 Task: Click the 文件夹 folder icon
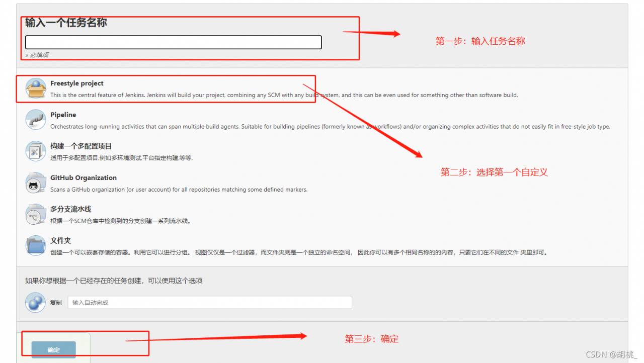[36, 245]
